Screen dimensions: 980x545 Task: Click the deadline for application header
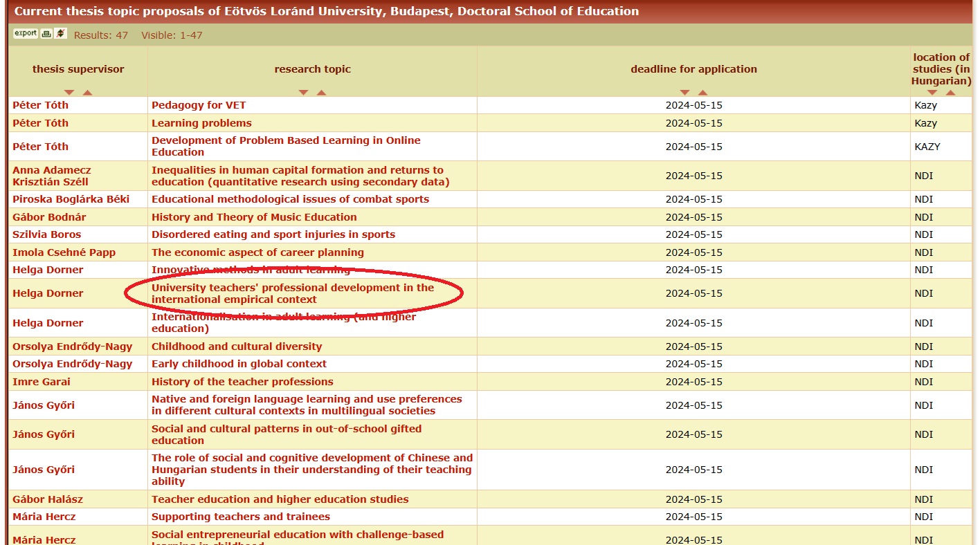click(x=693, y=69)
